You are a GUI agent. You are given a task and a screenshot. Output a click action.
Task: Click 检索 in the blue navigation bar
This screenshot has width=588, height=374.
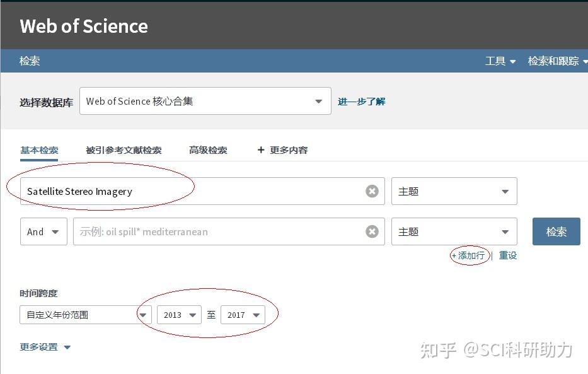[30, 61]
